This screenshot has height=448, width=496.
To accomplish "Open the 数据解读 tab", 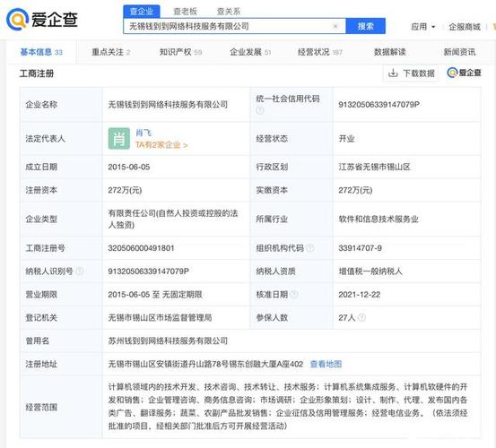I will click(x=389, y=52).
